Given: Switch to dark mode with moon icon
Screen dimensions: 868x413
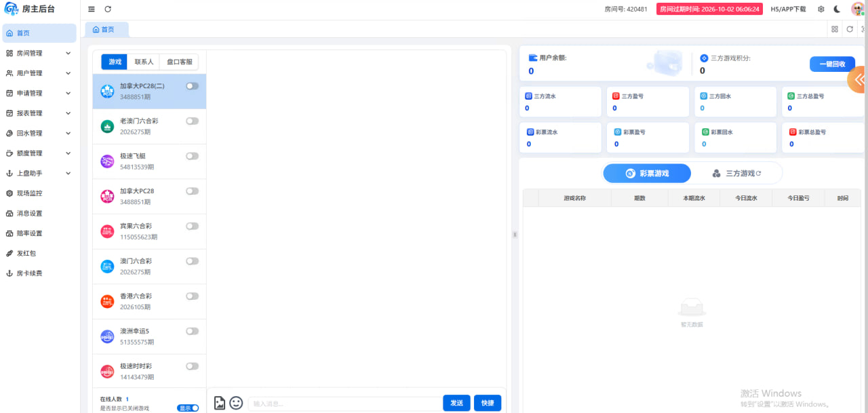Looking at the screenshot, I should point(837,9).
